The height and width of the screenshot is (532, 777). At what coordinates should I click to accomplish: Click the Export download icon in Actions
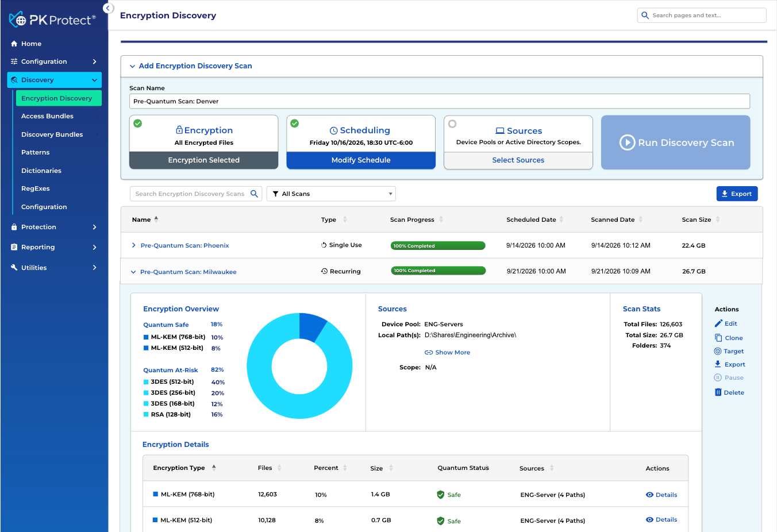[x=718, y=364]
